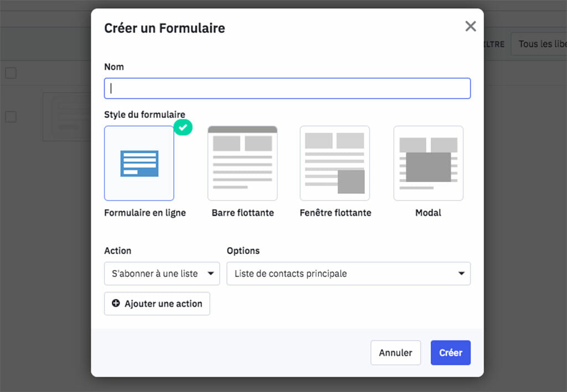Choose the "Barre flottante" form style icon

(243, 163)
